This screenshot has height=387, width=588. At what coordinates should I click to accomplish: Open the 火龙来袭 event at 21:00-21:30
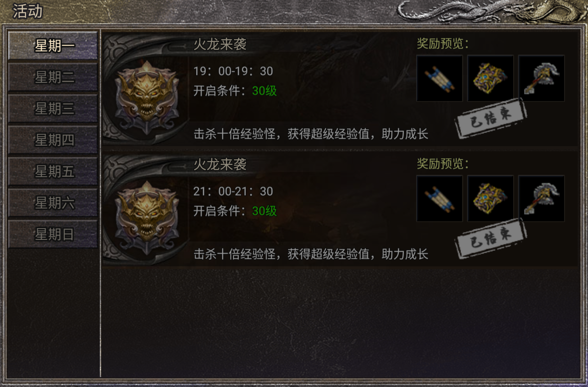point(340,209)
